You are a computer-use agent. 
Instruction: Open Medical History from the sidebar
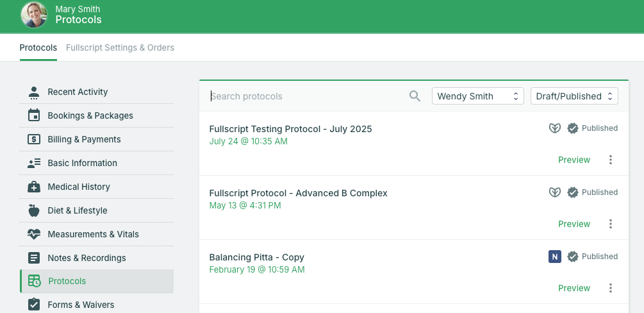[78, 187]
